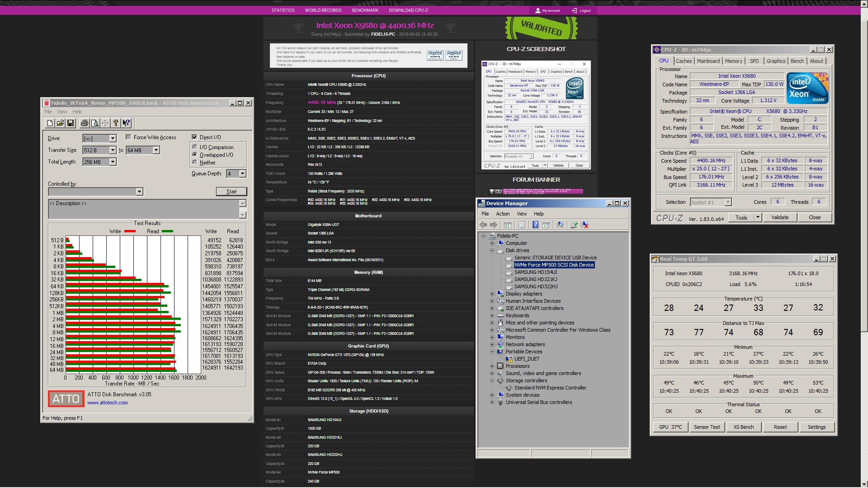Uncheck the Direct I/O checkbox

tap(194, 137)
